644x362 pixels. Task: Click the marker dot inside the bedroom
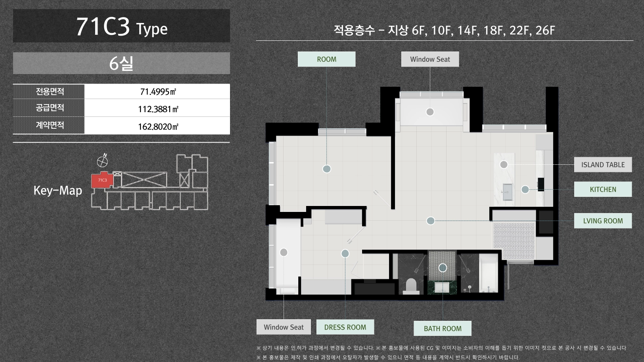tap(326, 169)
